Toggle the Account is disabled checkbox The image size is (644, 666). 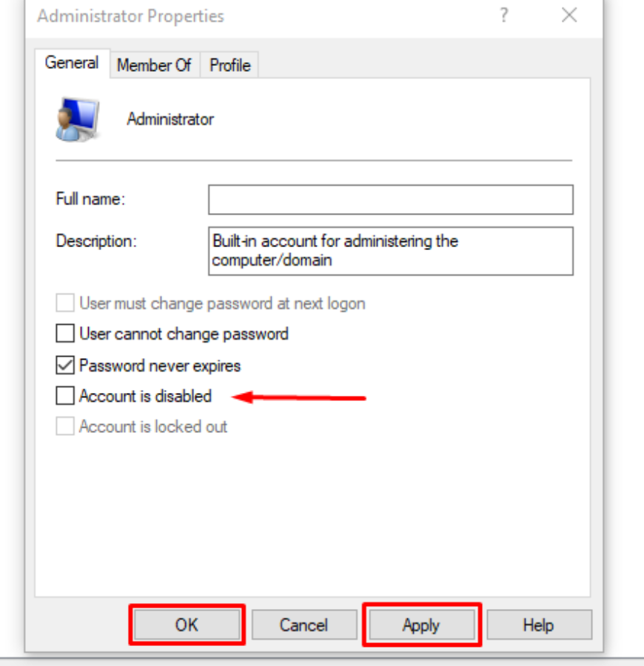[66, 397]
